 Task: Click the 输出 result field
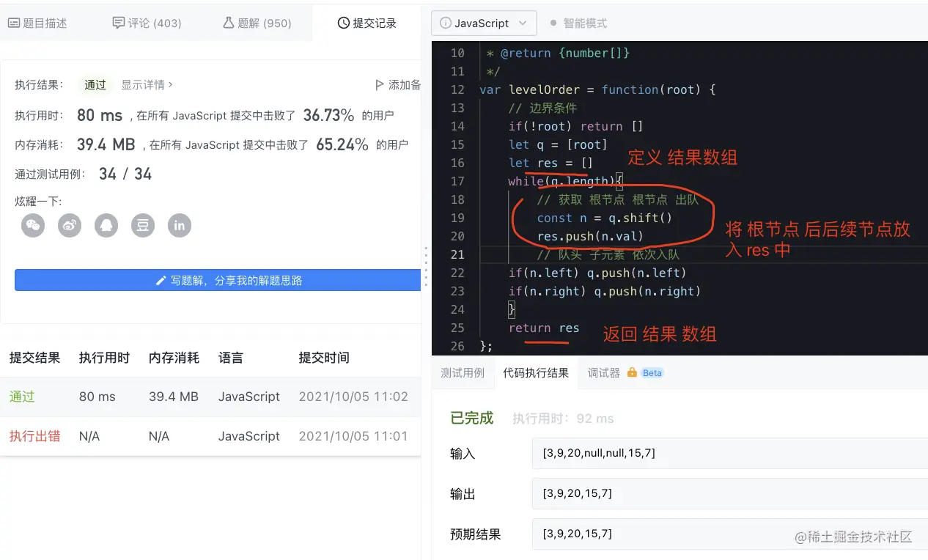tap(730, 493)
